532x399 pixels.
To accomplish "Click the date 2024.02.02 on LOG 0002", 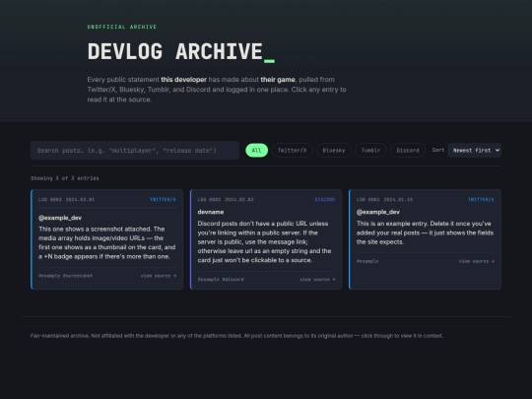I will click(239, 199).
